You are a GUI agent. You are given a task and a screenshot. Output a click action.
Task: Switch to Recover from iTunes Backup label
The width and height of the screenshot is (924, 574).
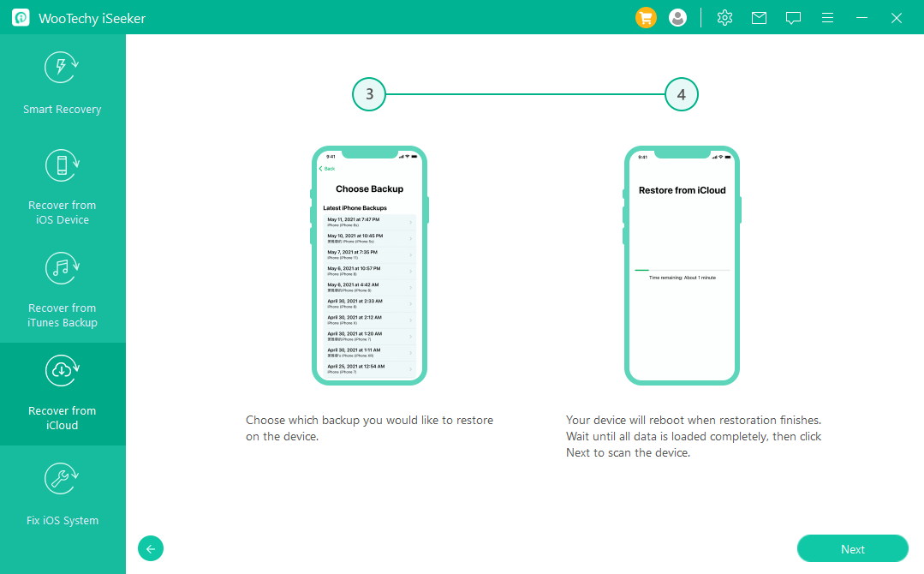[63, 315]
